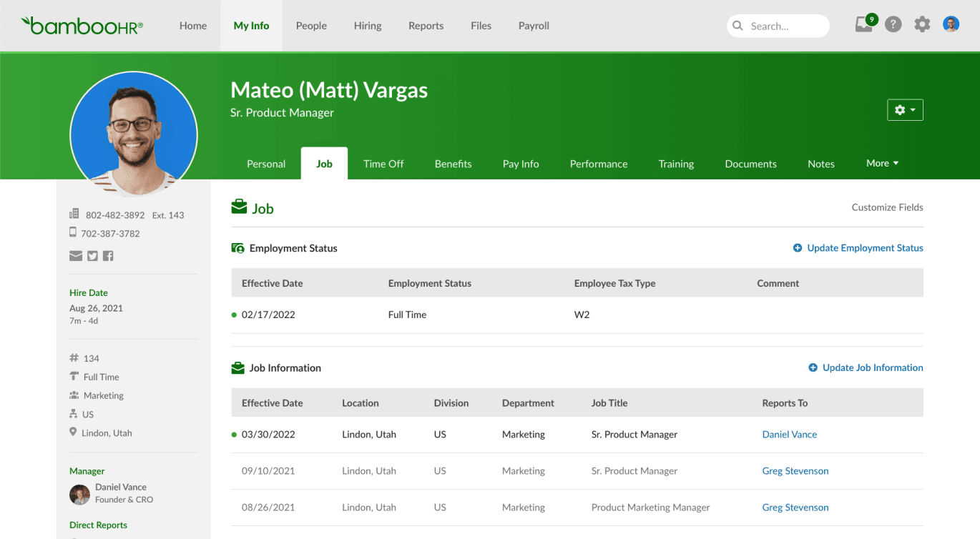Open the gear dropdown in the green header
The height and width of the screenshot is (539, 980).
coord(905,109)
